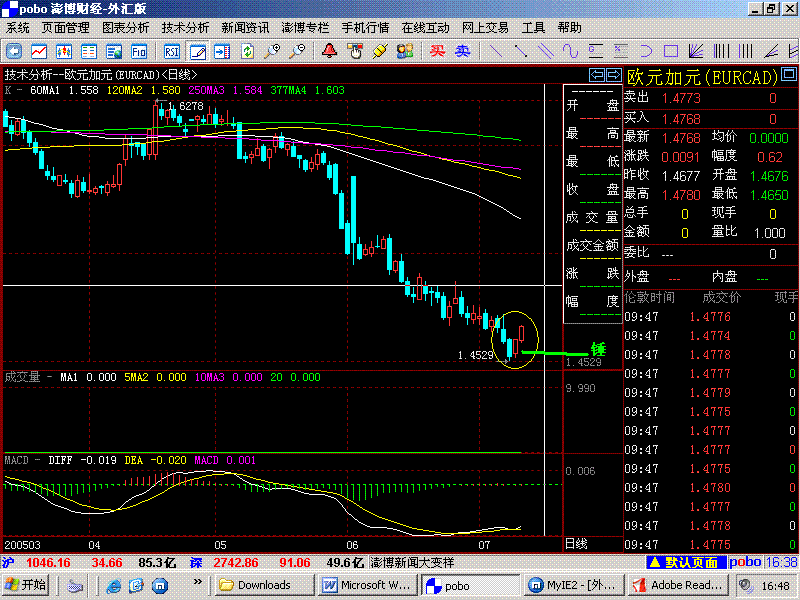The height and width of the screenshot is (600, 800).
Task: Open the 帮助 menu
Action: point(569,28)
